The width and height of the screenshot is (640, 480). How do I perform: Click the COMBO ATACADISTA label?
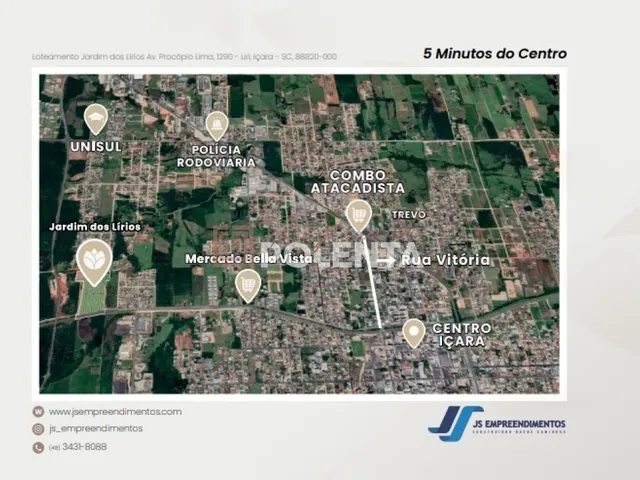point(358,182)
